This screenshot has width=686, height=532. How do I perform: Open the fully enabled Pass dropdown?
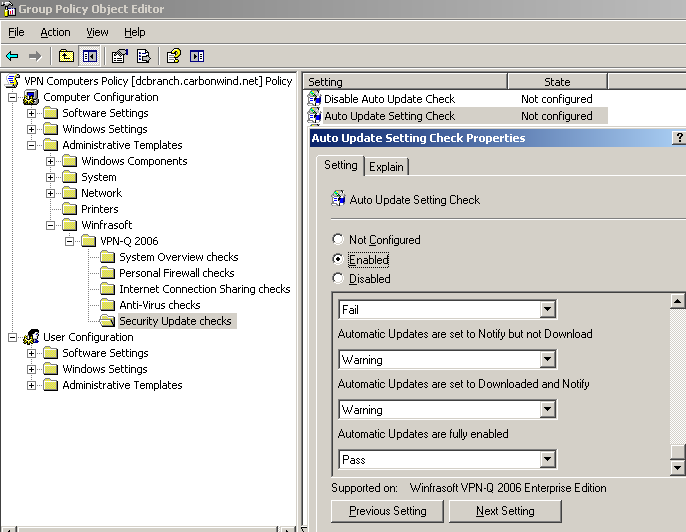click(547, 459)
